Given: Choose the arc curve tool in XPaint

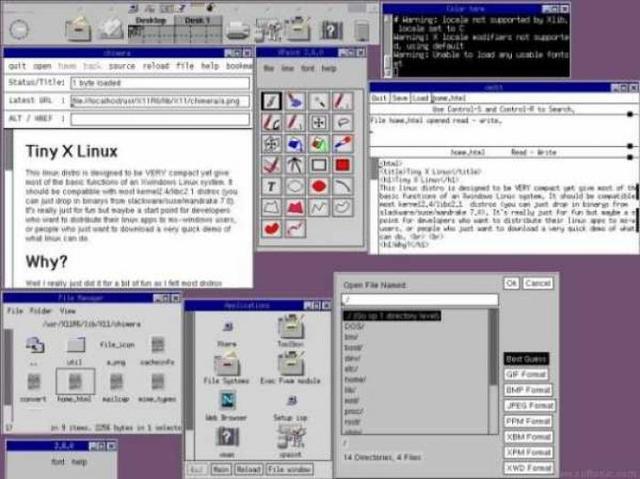Looking at the screenshot, I should (x=343, y=186).
